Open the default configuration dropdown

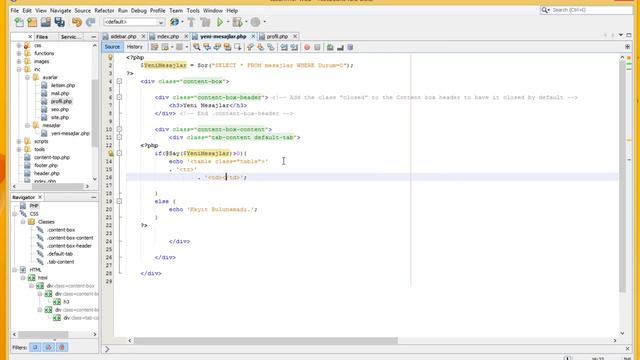(x=134, y=22)
